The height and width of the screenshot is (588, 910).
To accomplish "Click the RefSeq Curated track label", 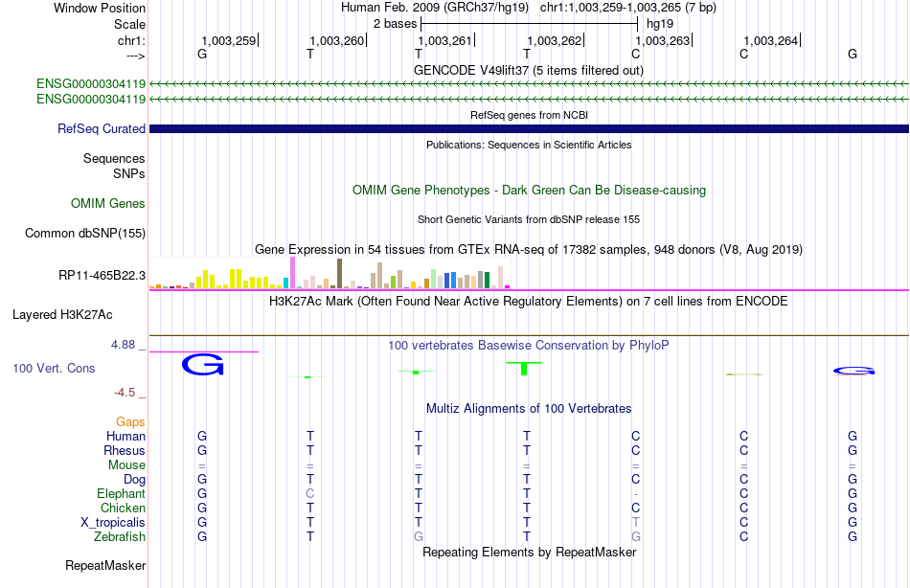I will (x=102, y=129).
